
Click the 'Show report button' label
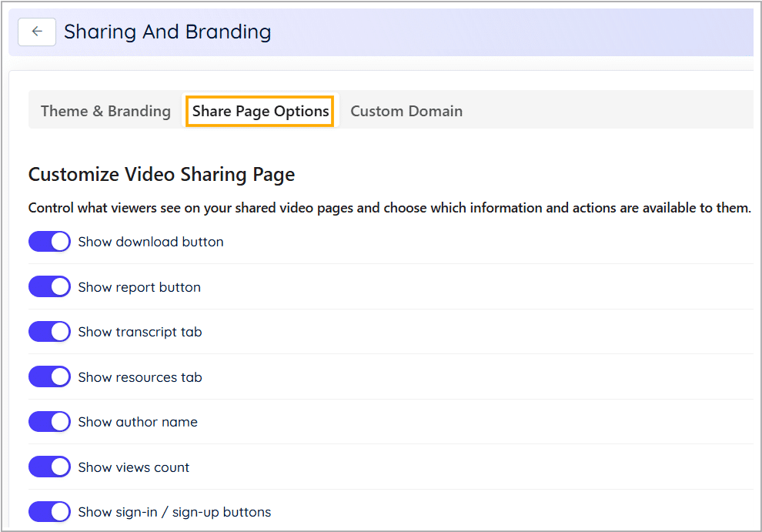pos(139,287)
